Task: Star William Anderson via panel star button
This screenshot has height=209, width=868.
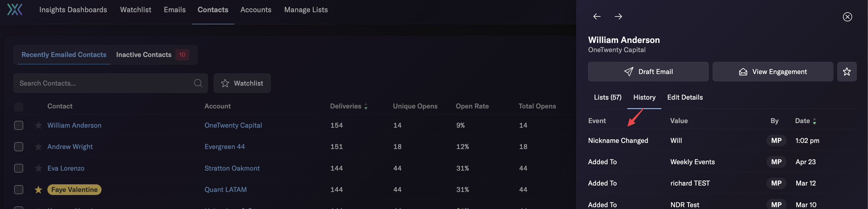Action: point(846,72)
